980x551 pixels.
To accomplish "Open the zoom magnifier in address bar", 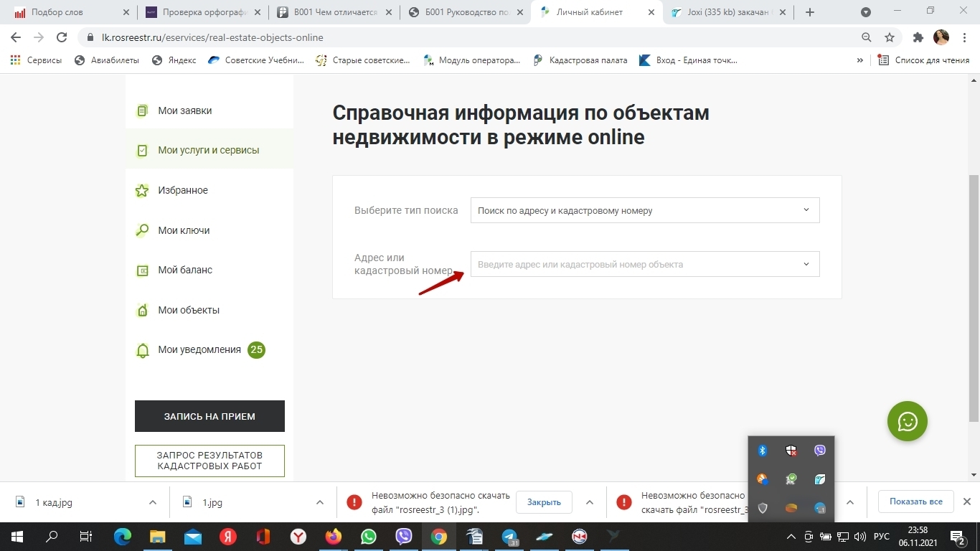I will [x=866, y=37].
